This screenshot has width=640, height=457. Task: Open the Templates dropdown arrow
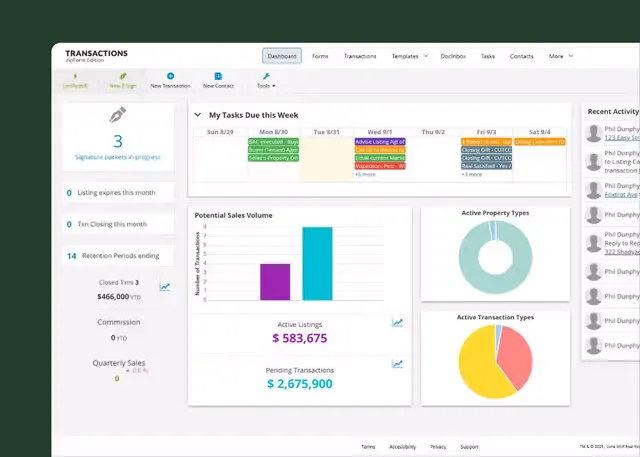[x=426, y=56]
